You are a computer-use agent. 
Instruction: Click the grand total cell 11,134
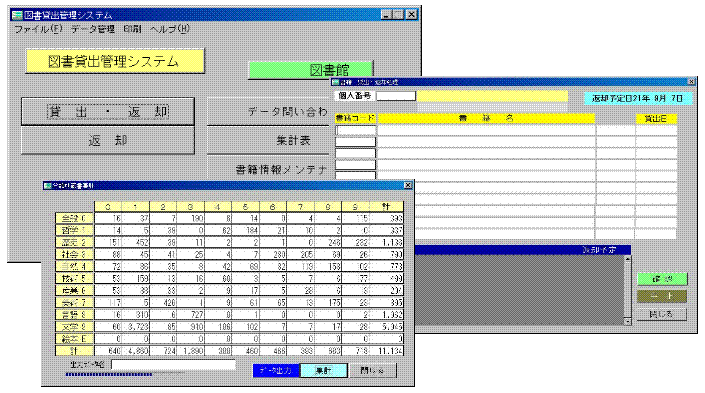click(x=386, y=351)
